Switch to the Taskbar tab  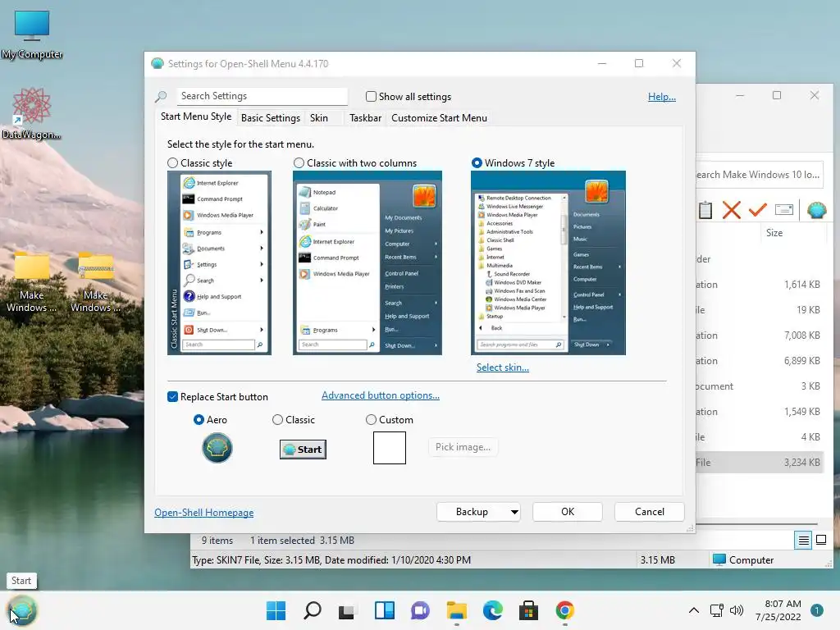365,118
